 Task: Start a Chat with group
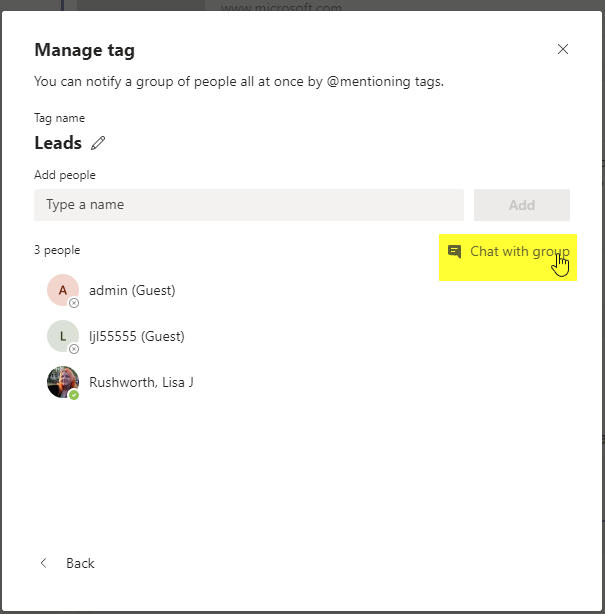pyautogui.click(x=508, y=257)
